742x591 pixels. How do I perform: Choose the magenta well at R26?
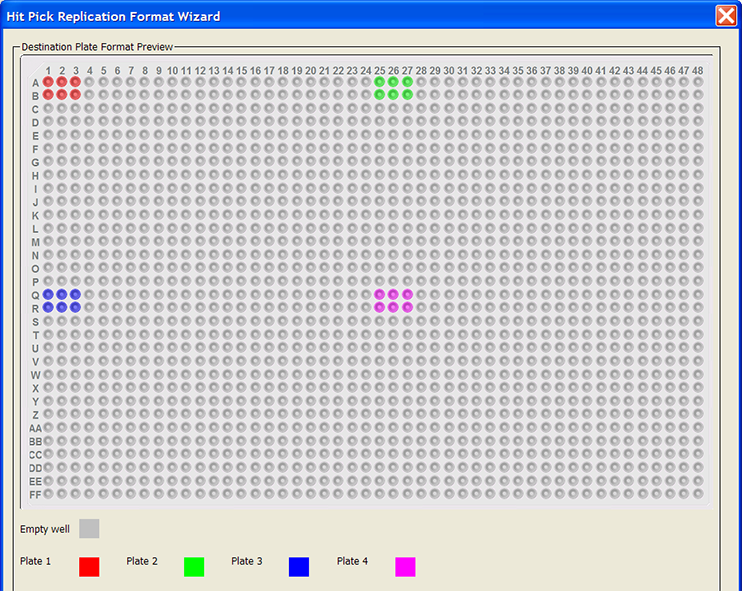(393, 308)
